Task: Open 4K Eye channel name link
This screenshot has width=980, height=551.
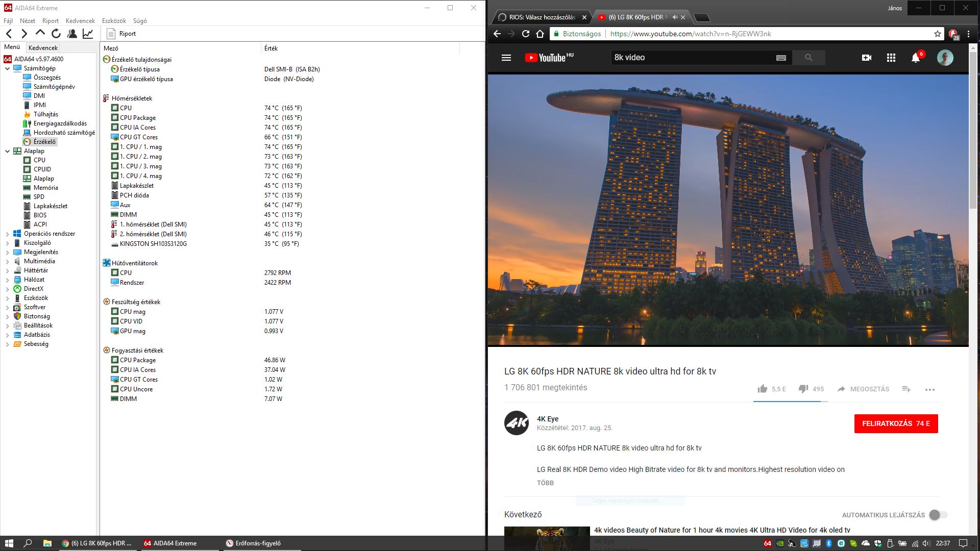Action: tap(548, 419)
